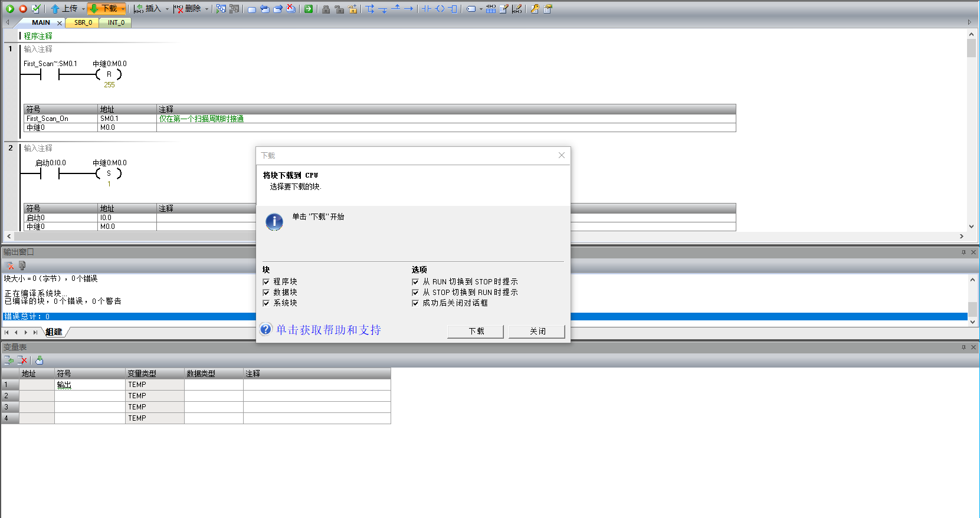Screen dimensions: 980x518
Task: Pin the 输出窗口 panel
Action: coord(963,252)
